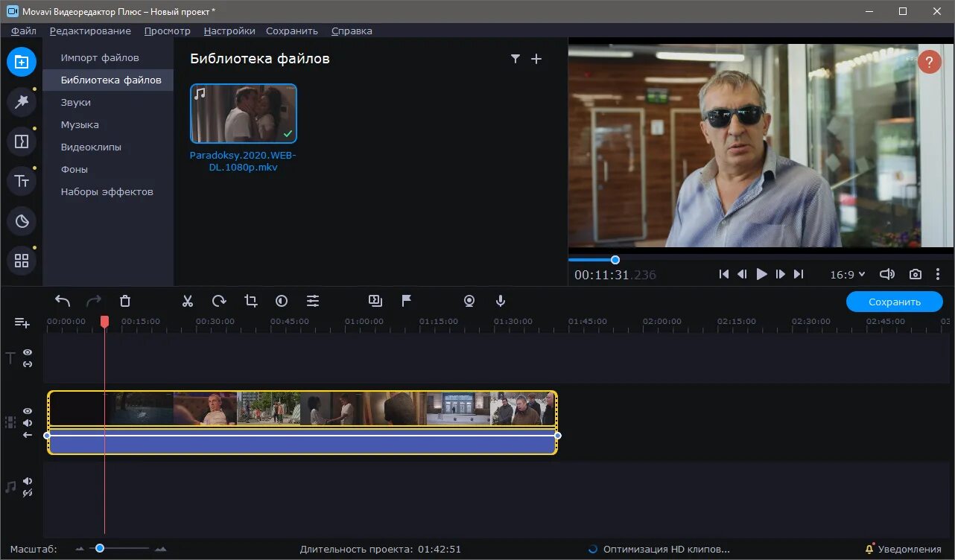Add files with the plus icon
This screenshot has width=955, height=560.
click(x=536, y=59)
